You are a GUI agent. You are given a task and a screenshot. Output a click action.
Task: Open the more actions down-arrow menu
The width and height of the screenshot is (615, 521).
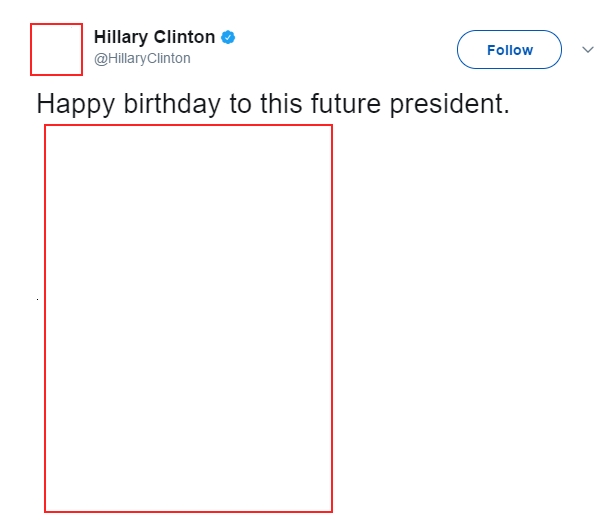tap(588, 50)
